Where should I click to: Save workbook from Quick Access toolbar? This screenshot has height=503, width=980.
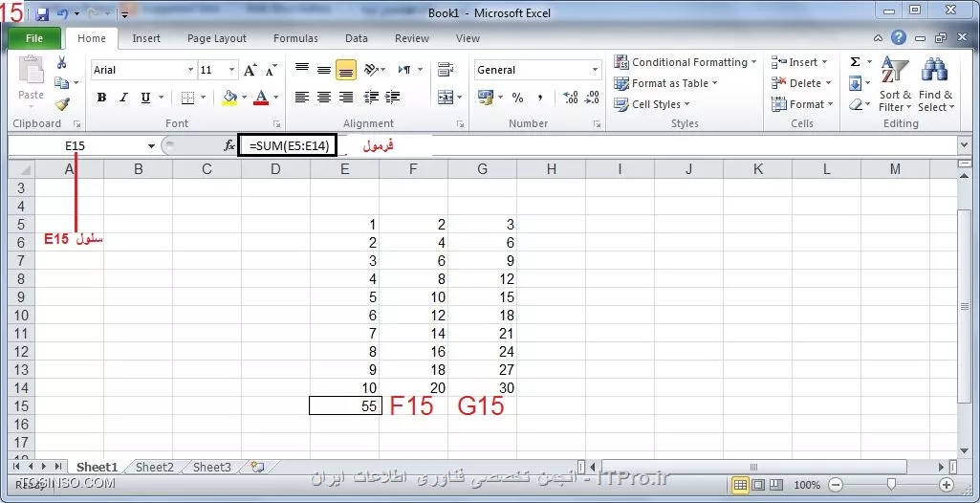[x=42, y=13]
